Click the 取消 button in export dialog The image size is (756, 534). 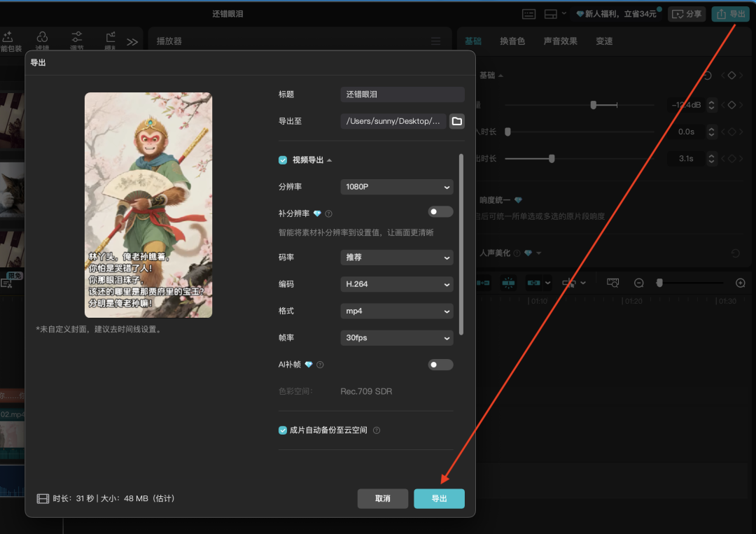coord(383,498)
